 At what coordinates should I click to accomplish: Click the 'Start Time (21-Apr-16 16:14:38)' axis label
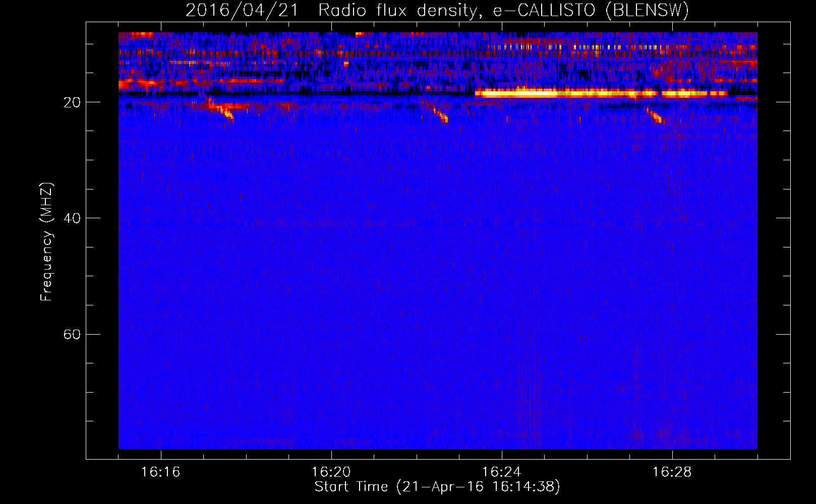click(x=437, y=487)
